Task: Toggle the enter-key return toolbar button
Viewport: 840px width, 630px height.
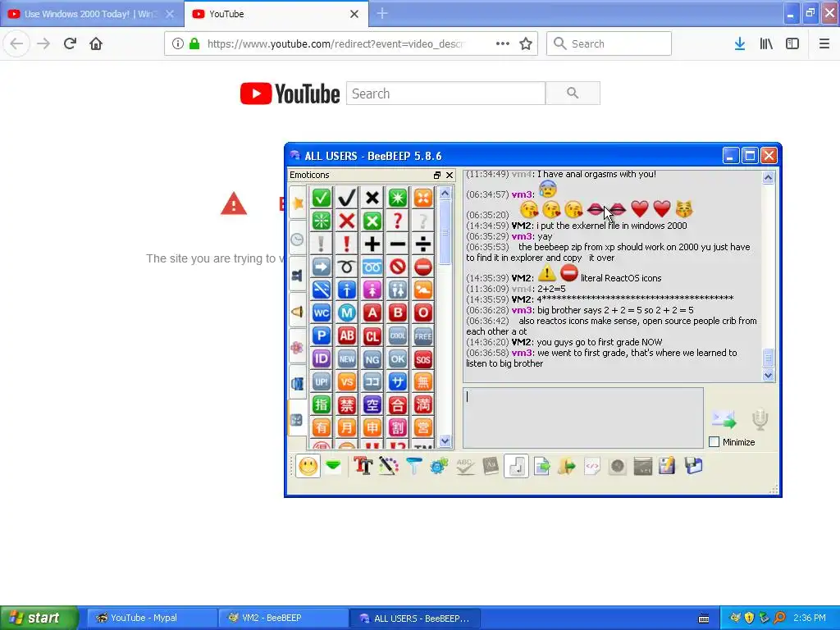Action: tap(516, 466)
